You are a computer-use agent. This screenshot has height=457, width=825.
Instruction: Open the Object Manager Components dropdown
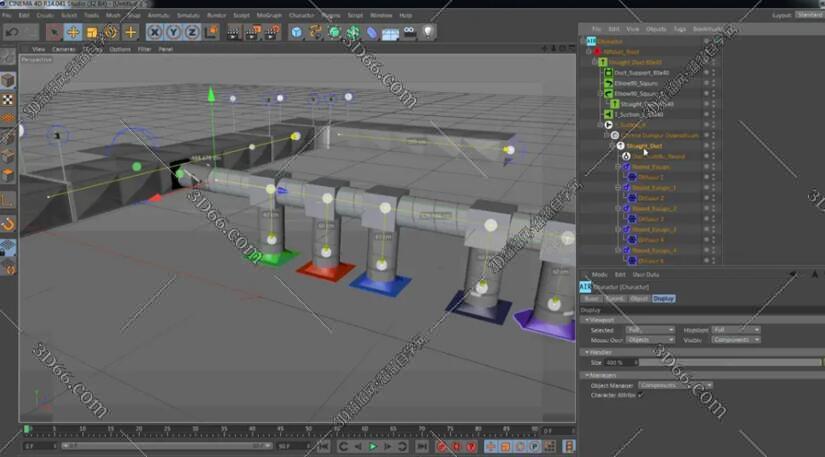pos(676,385)
